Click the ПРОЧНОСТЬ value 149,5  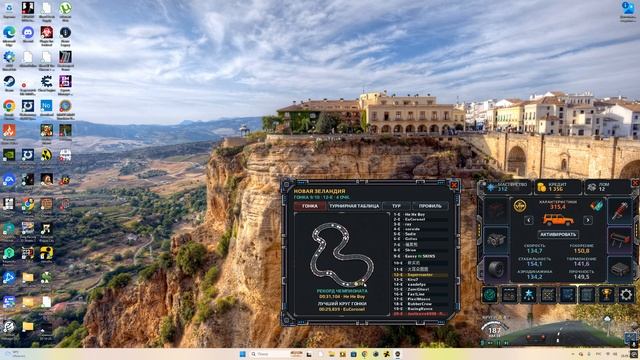click(x=581, y=277)
